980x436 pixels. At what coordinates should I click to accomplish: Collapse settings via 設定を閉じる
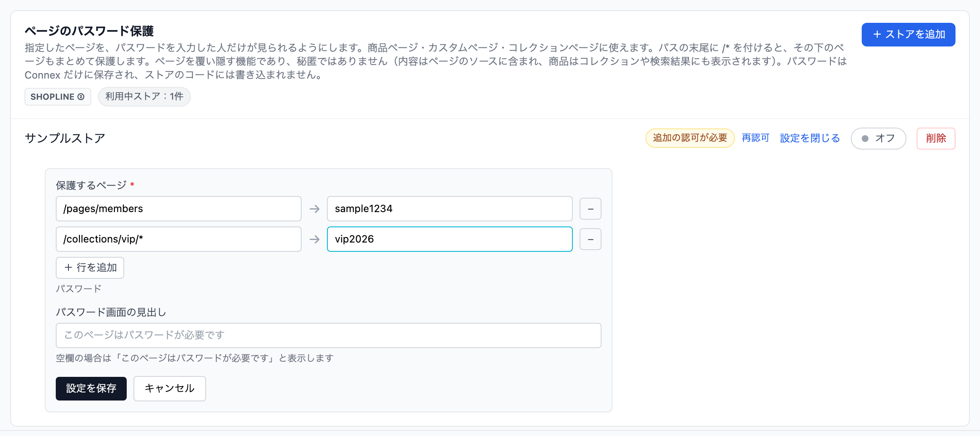[810, 138]
